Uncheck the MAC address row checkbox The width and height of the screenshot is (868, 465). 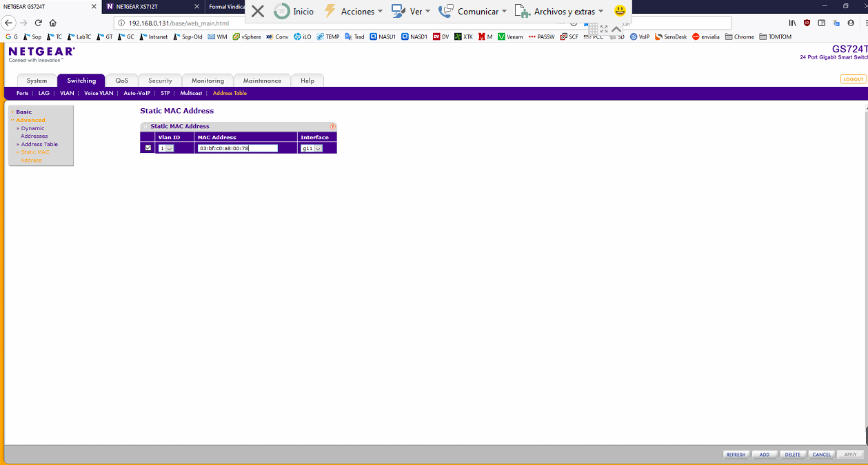coord(148,147)
